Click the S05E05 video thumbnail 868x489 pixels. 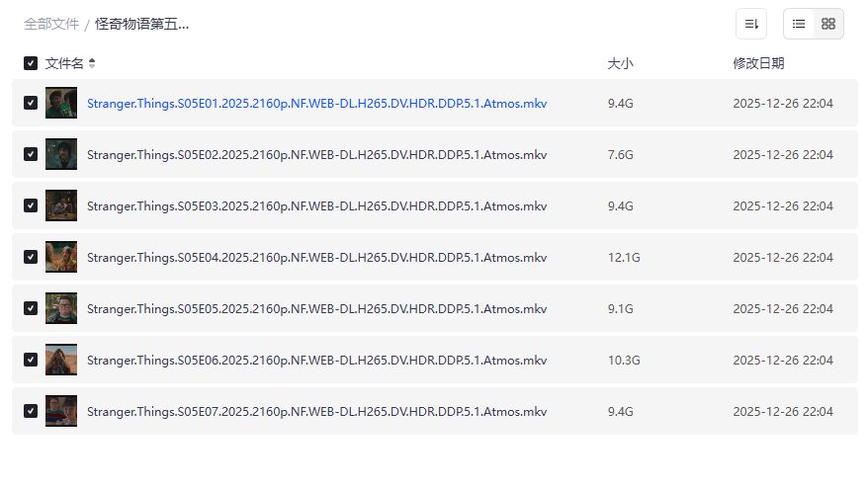pyautogui.click(x=61, y=308)
